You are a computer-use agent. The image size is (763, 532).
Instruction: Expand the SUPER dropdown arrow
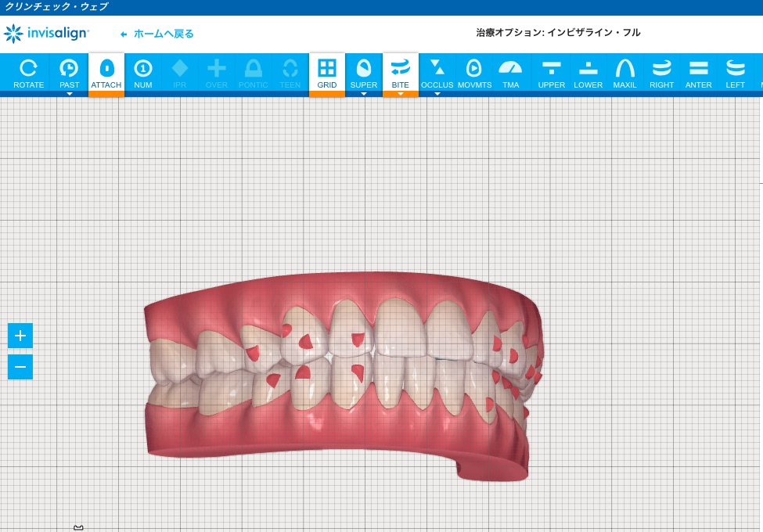(x=363, y=94)
